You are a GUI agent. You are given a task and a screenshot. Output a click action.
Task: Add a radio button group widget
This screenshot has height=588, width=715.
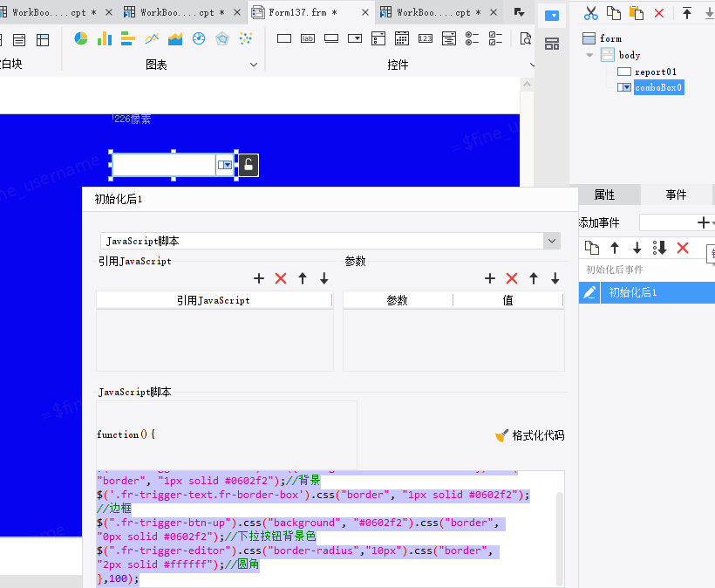472,38
